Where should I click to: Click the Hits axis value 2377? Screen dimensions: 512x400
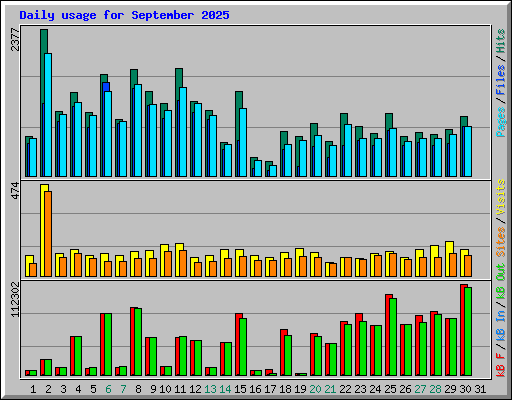coord(15,40)
